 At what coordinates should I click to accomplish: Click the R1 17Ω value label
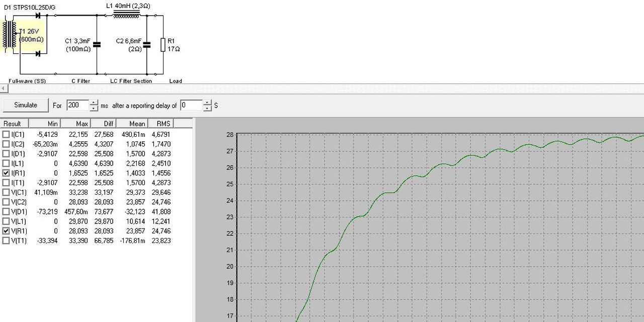pyautogui.click(x=174, y=45)
